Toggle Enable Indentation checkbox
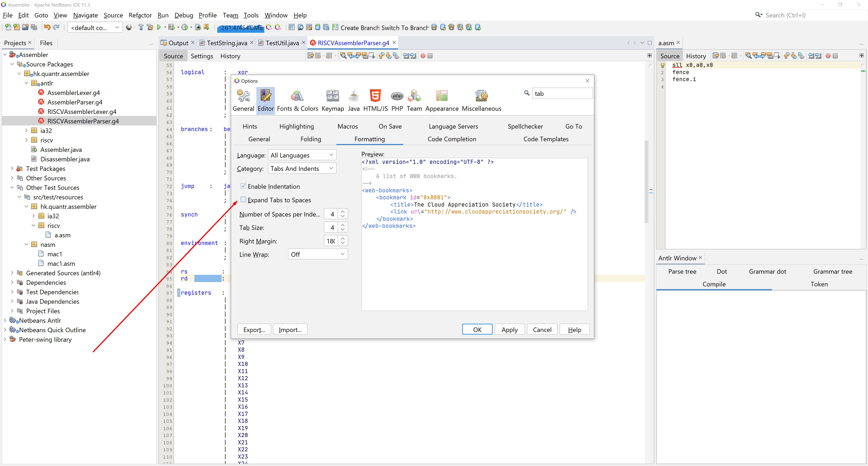Screen dimensions: 868x466 [x=243, y=186]
